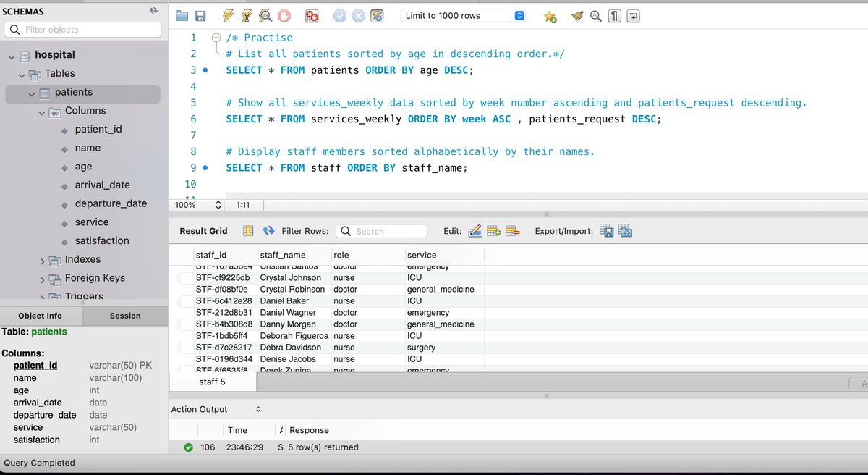The image size is (868, 475).
Task: Toggle word wrap in the SQL editor
Action: (x=634, y=15)
